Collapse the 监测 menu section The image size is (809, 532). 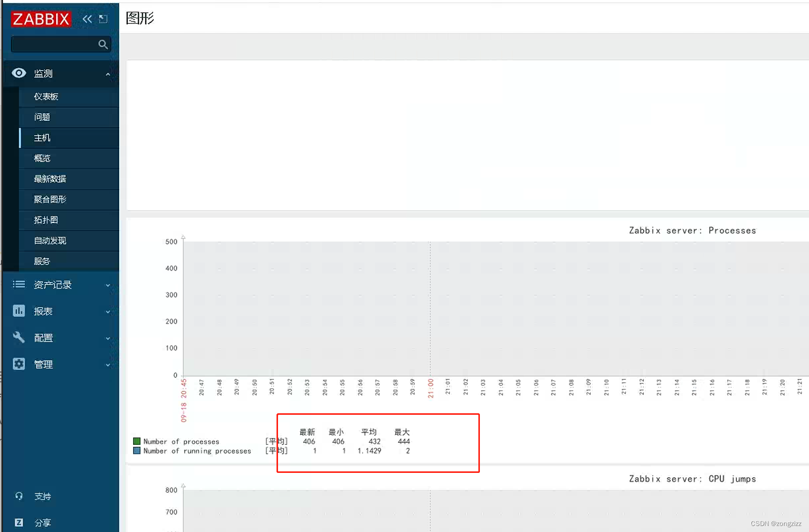point(108,74)
